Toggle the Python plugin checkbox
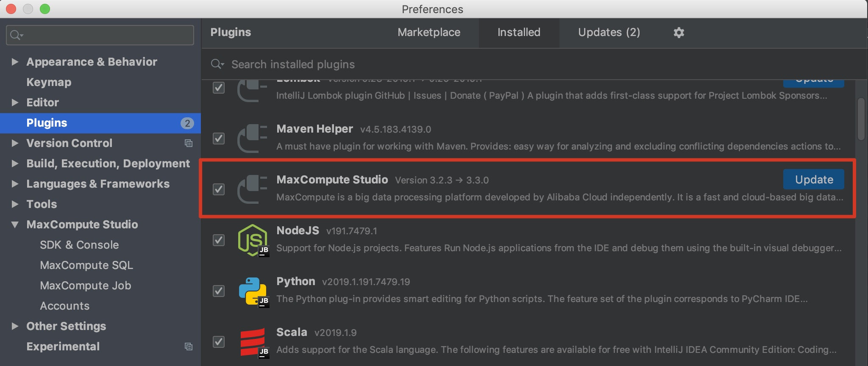The width and height of the screenshot is (868, 366). click(219, 291)
